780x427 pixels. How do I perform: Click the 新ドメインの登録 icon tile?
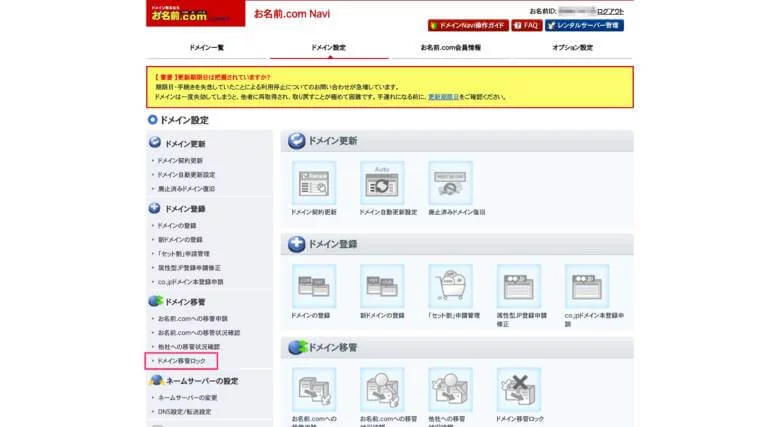[382, 287]
